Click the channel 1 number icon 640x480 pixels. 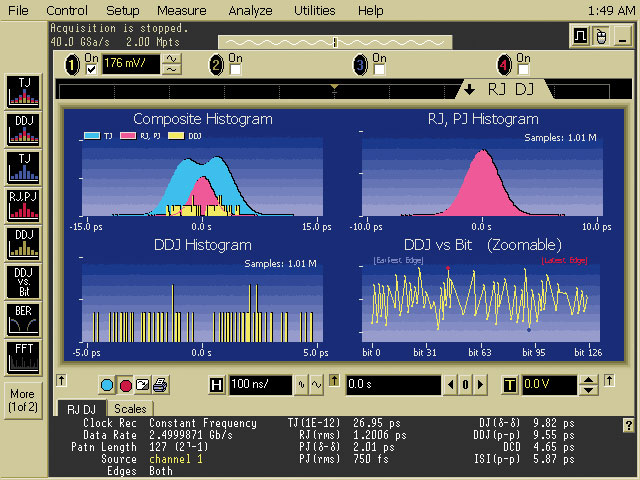(72, 65)
